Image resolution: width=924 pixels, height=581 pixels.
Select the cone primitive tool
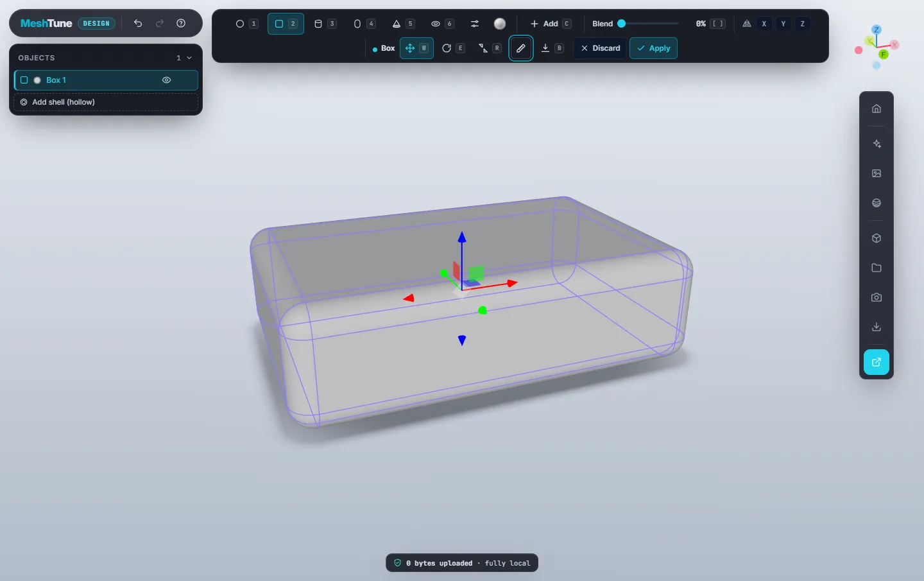coord(403,24)
